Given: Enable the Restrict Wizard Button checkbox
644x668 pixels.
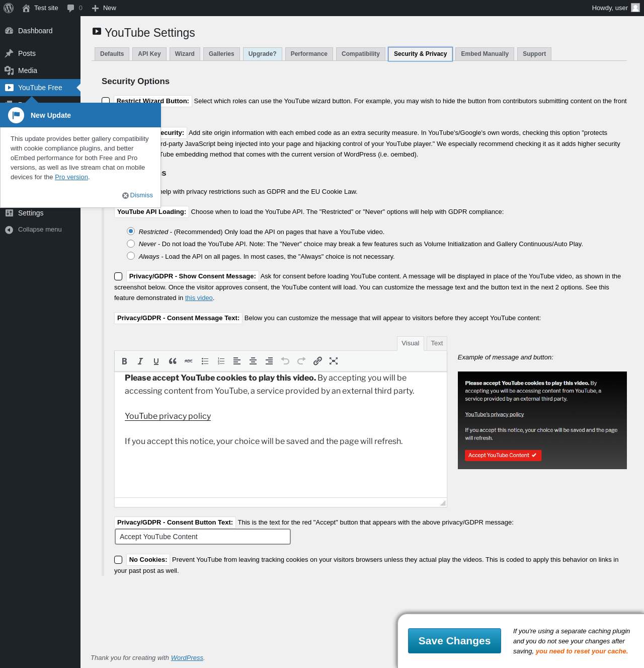Looking at the screenshot, I should (x=106, y=101).
